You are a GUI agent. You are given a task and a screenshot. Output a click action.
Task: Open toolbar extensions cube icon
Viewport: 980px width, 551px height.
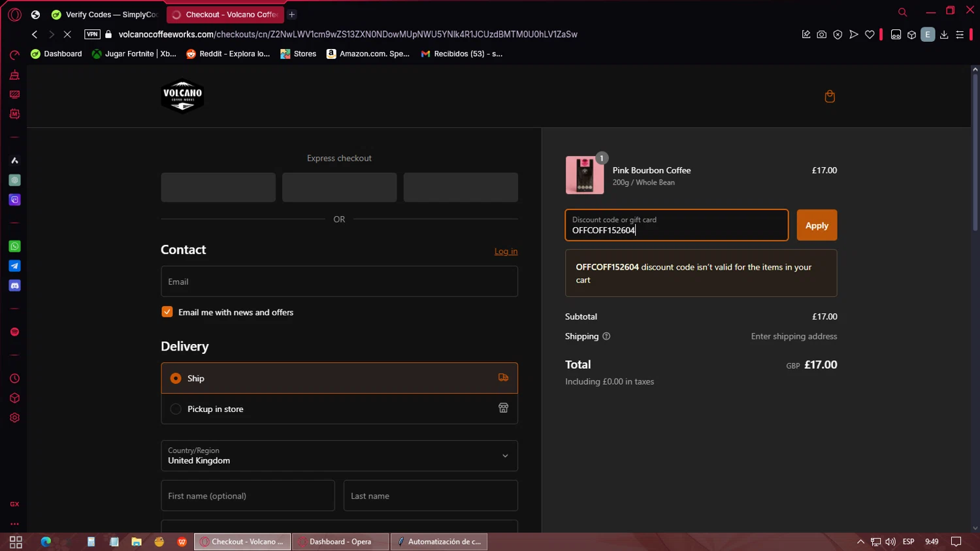tap(911, 35)
